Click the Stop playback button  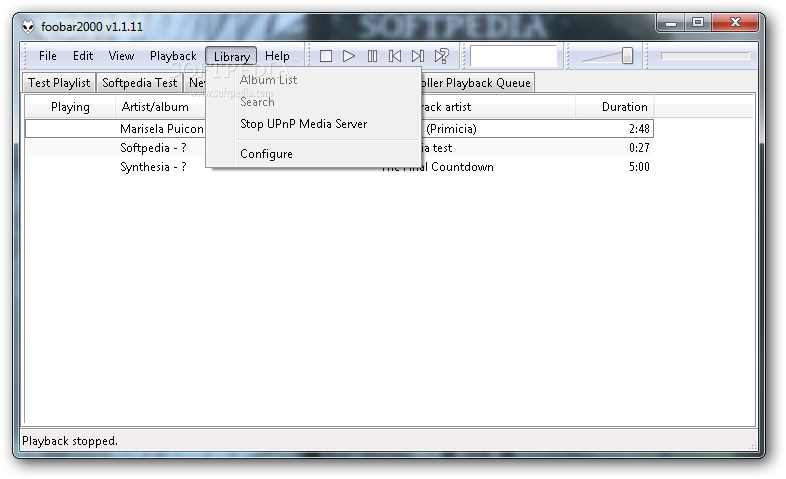(x=326, y=56)
